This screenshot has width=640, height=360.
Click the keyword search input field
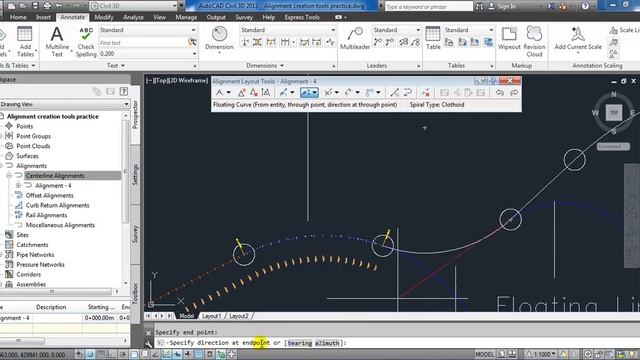429,7
